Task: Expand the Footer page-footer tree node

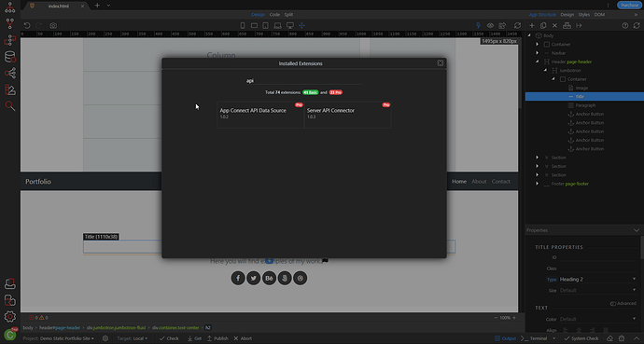Action: [x=538, y=184]
